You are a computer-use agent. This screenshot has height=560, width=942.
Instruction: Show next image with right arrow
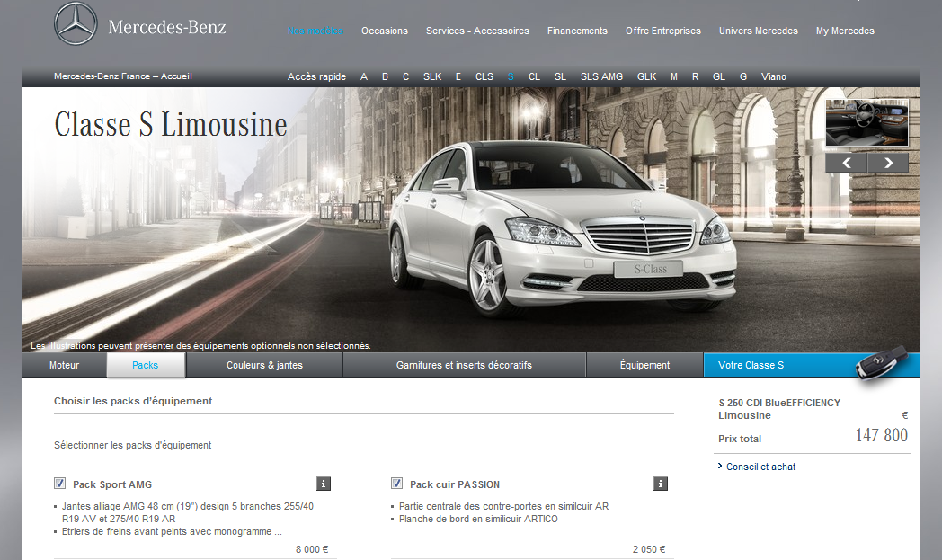888,163
